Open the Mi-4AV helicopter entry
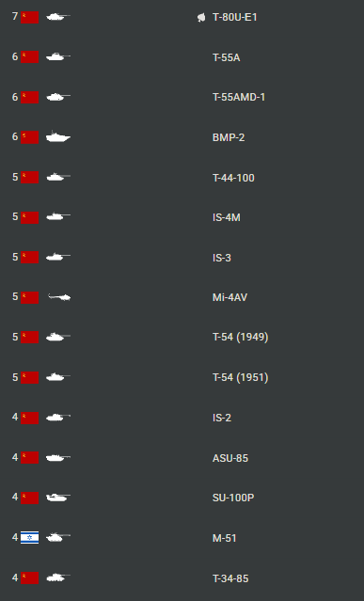 pyautogui.click(x=229, y=297)
